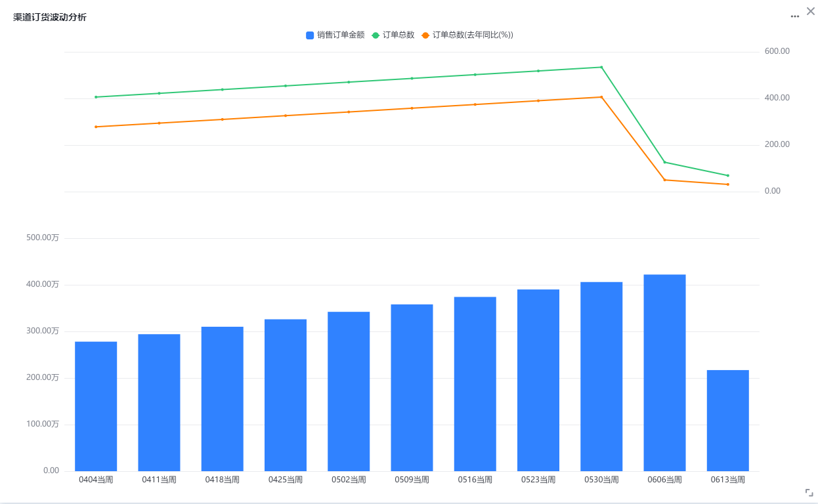The height and width of the screenshot is (504, 818).
Task: Select the bar for 0411当周
Action: click(159, 402)
